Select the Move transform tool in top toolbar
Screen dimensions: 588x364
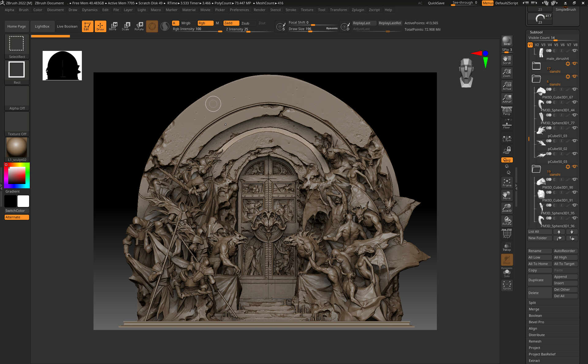pyautogui.click(x=113, y=26)
